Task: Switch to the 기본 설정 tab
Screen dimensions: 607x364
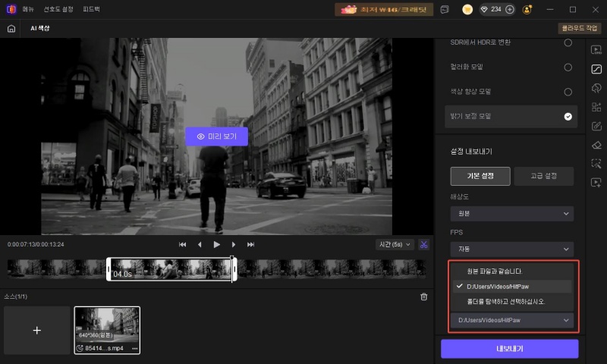Action: [x=480, y=176]
